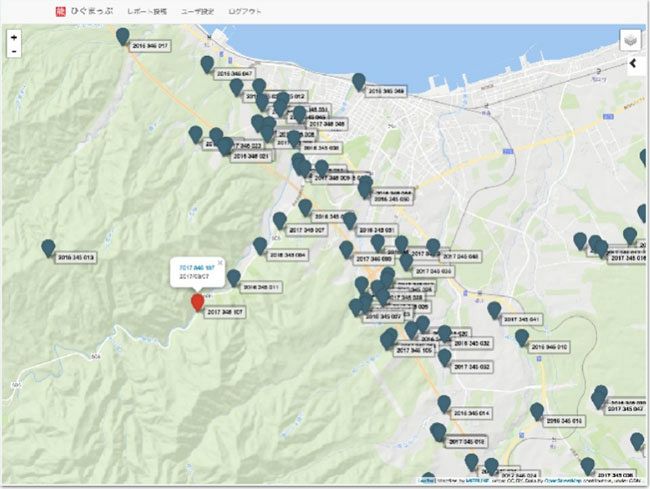
Task: Open the report link in the popup
Action: tap(197, 269)
